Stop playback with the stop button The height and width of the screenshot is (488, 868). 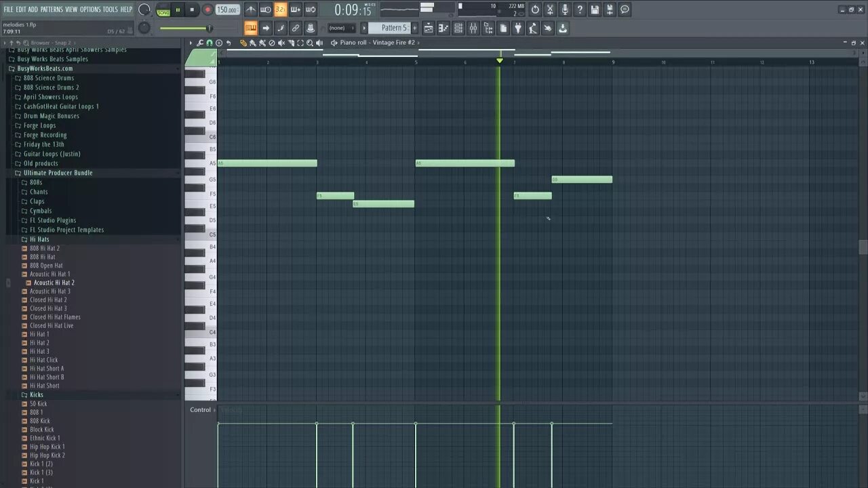192,9
